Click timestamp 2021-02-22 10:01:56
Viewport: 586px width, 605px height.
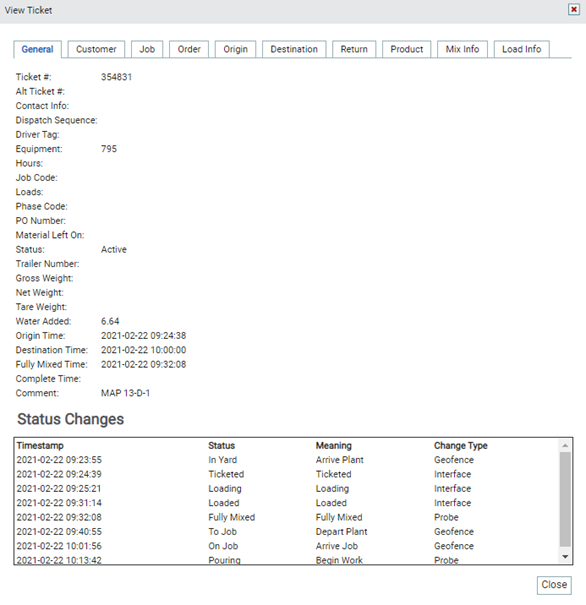pos(59,546)
